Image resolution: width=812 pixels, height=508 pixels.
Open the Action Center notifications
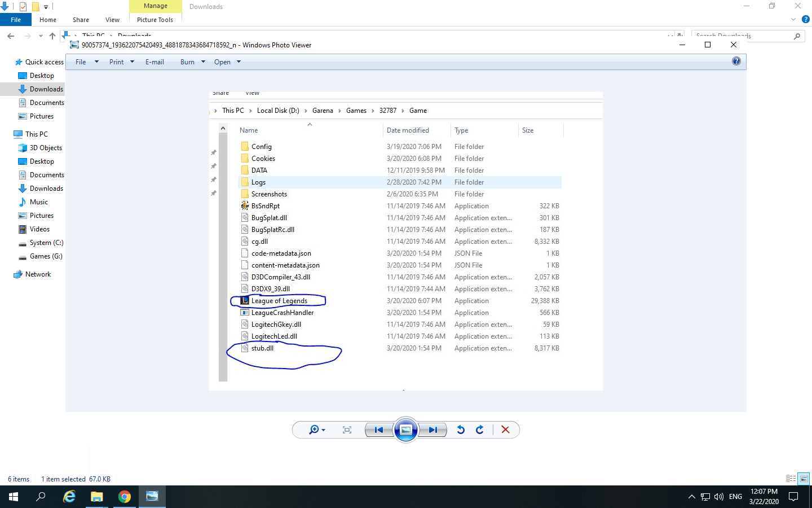793,497
